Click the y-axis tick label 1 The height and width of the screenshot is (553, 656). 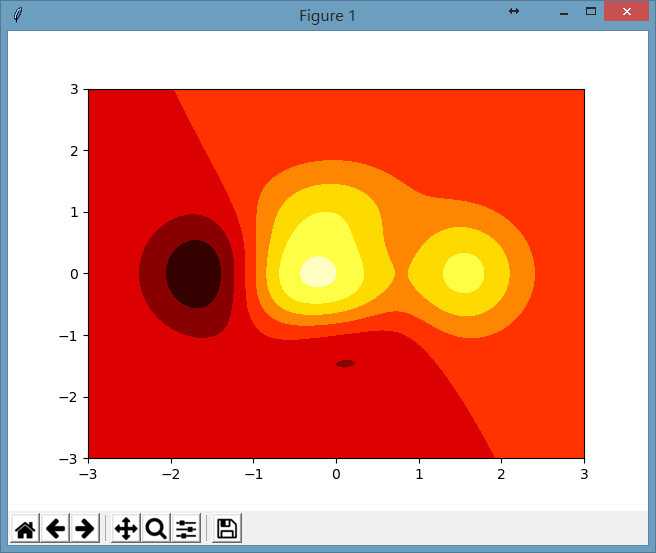point(74,212)
